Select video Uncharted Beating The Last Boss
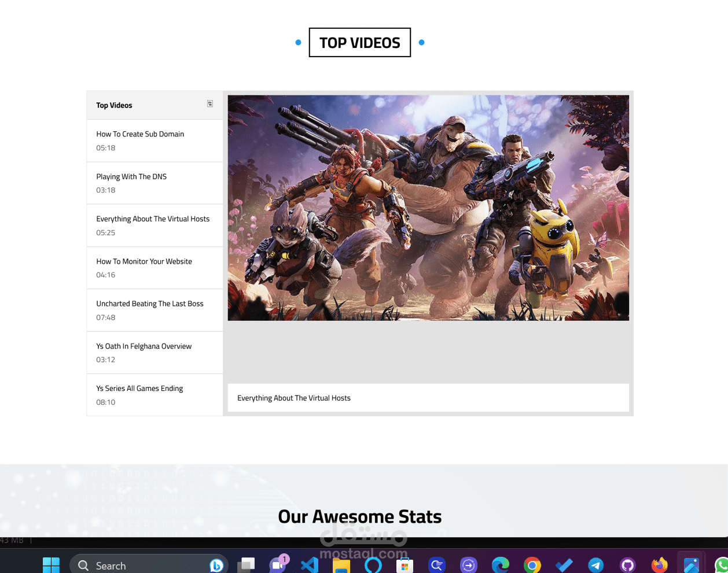Screen dimensions: 728x573 tap(155, 310)
